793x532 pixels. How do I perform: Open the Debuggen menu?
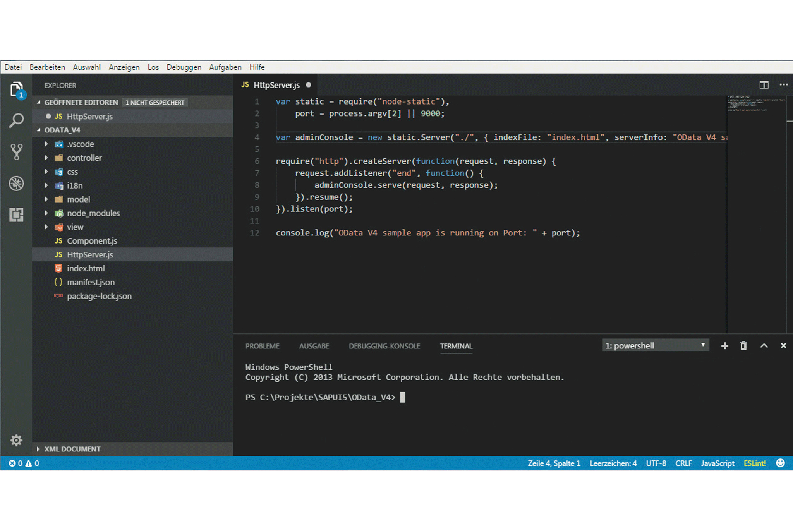(x=184, y=67)
